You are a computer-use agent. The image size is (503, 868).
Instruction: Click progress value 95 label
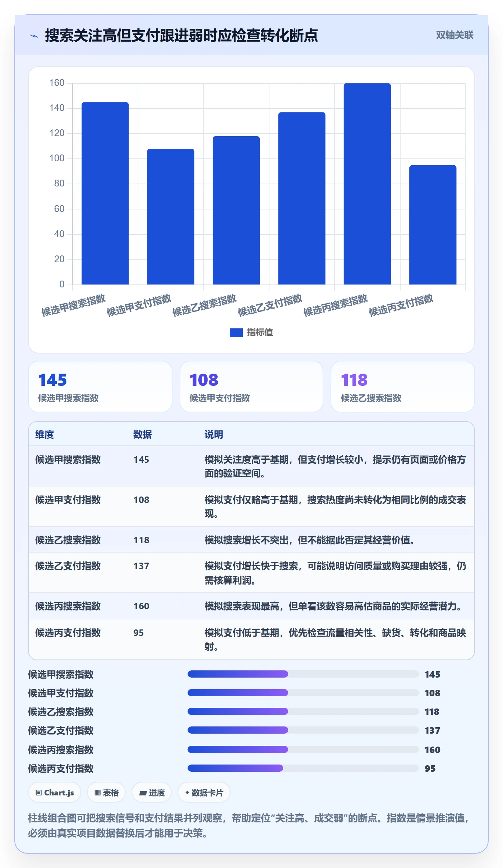430,768
